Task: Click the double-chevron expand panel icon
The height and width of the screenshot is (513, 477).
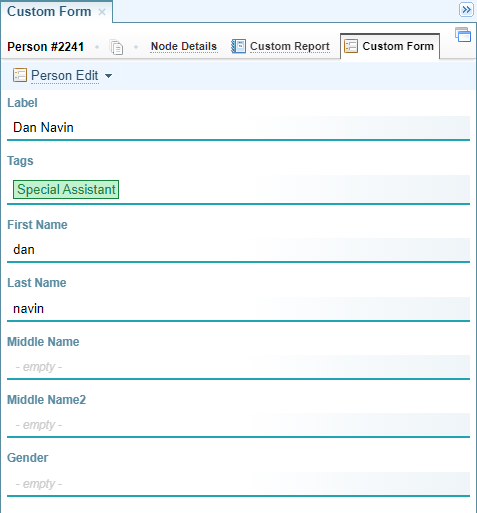Action: coord(466,10)
